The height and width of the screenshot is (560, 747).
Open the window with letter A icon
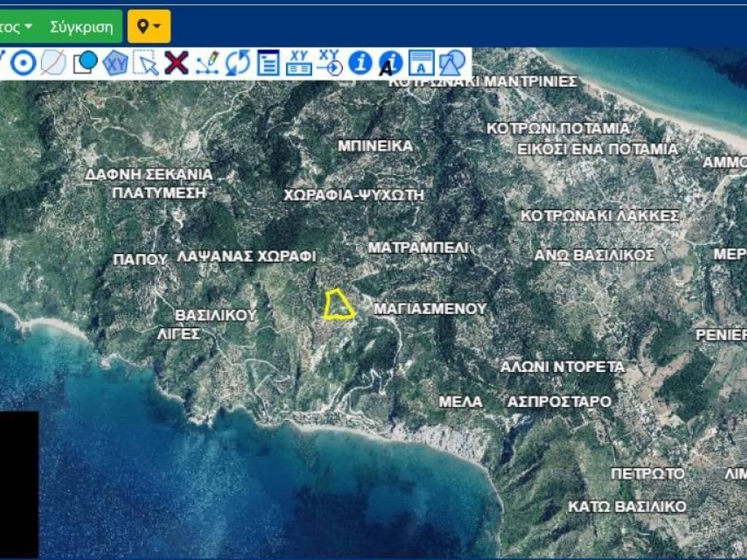pos(421,63)
